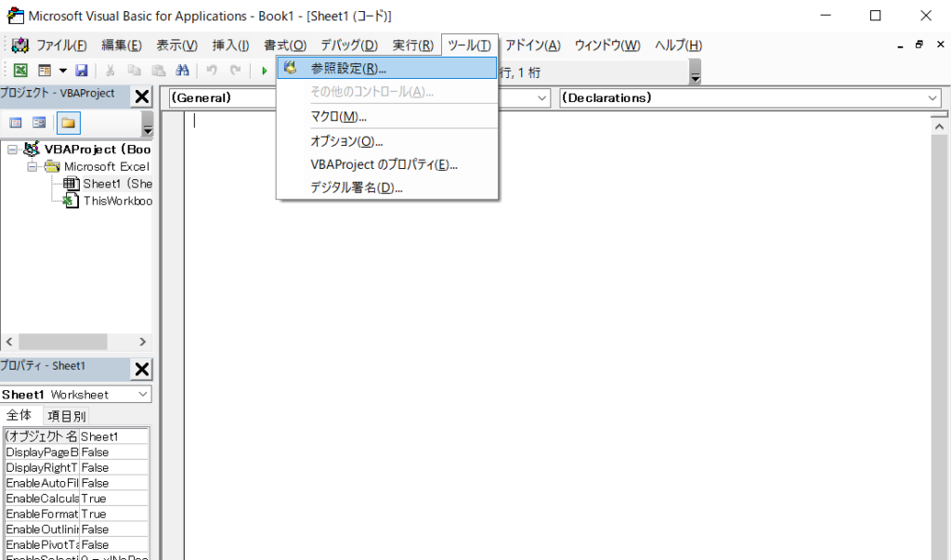The height and width of the screenshot is (560, 951).
Task: Switch to the 項目別 properties tab
Action: 66,416
